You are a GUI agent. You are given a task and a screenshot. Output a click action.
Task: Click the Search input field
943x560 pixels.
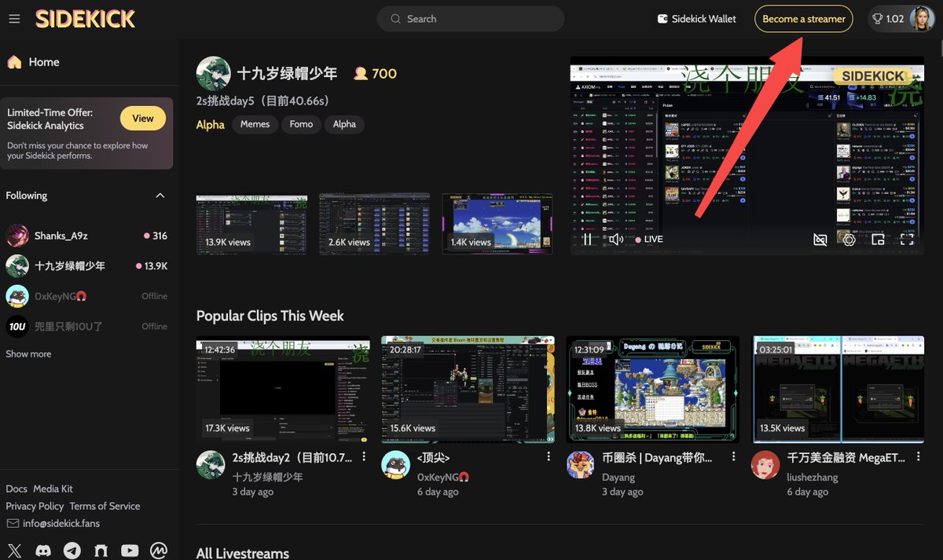pos(471,19)
